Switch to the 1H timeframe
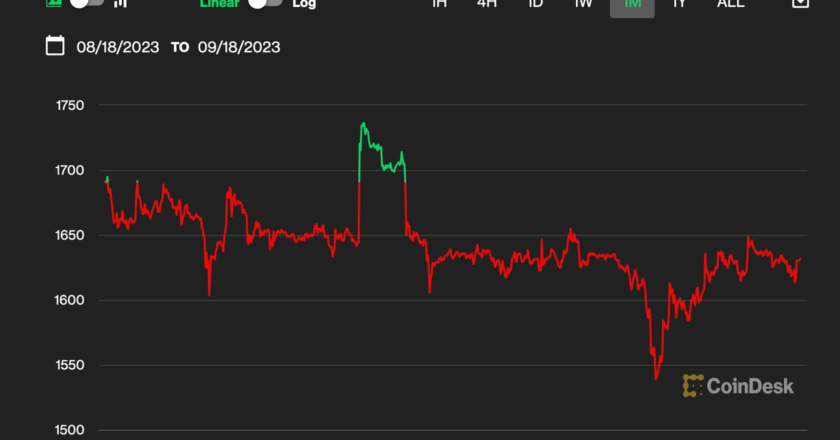 pyautogui.click(x=439, y=4)
